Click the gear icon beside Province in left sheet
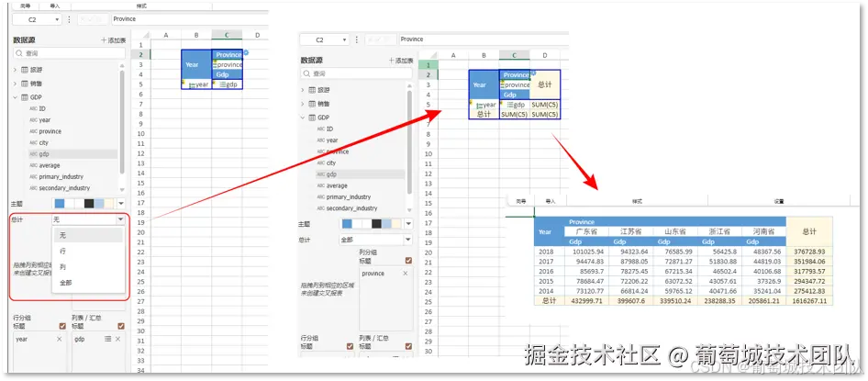 coord(245,52)
